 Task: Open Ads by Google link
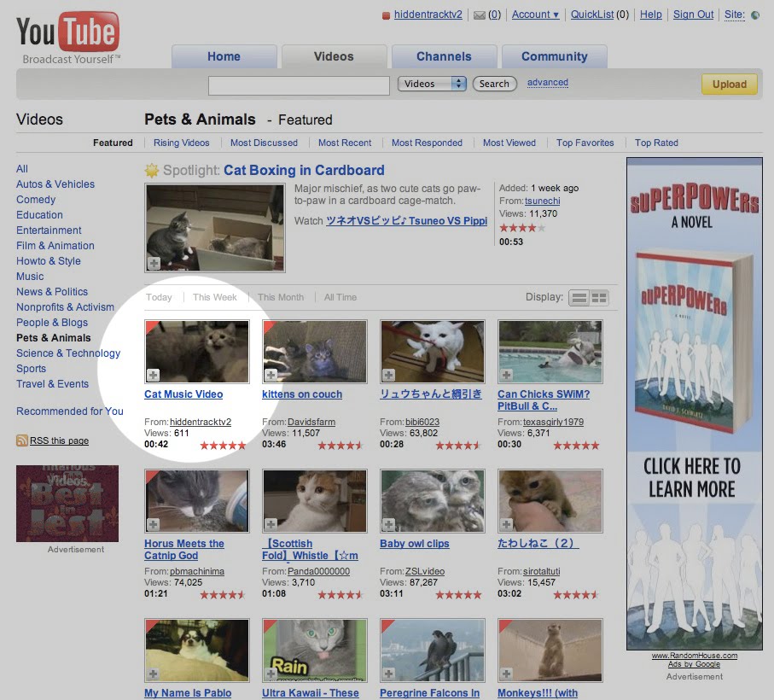[694, 664]
